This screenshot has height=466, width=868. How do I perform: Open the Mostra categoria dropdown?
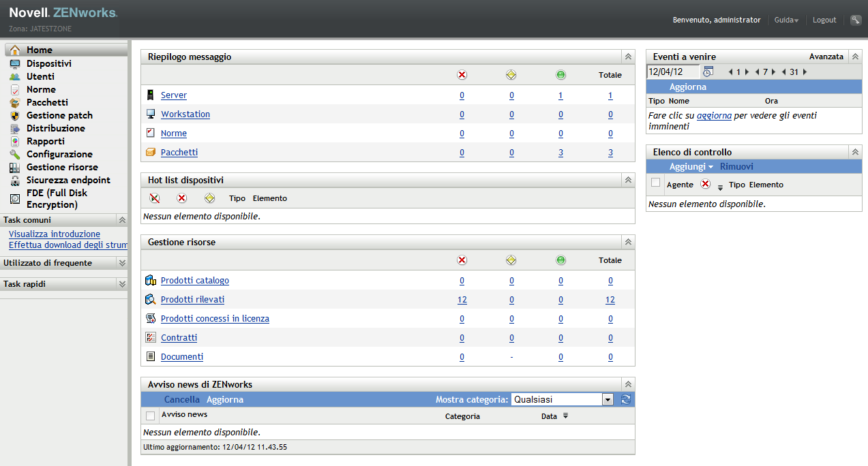point(606,399)
